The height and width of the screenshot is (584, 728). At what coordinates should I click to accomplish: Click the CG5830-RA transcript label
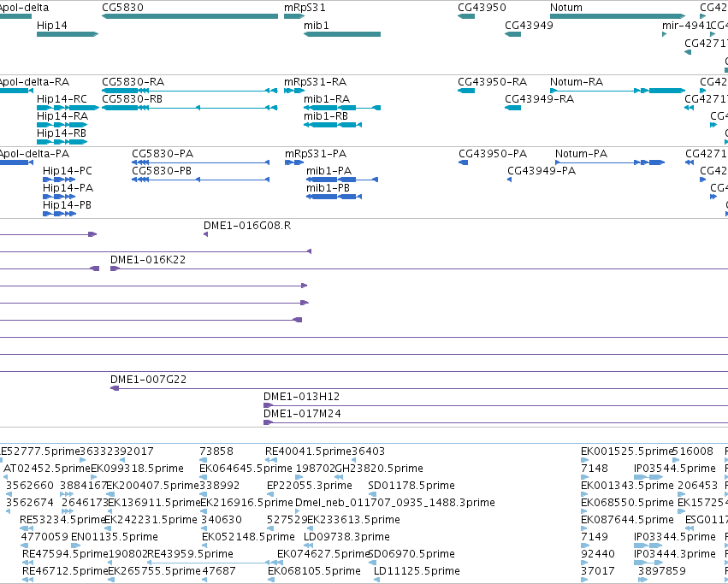(133, 82)
